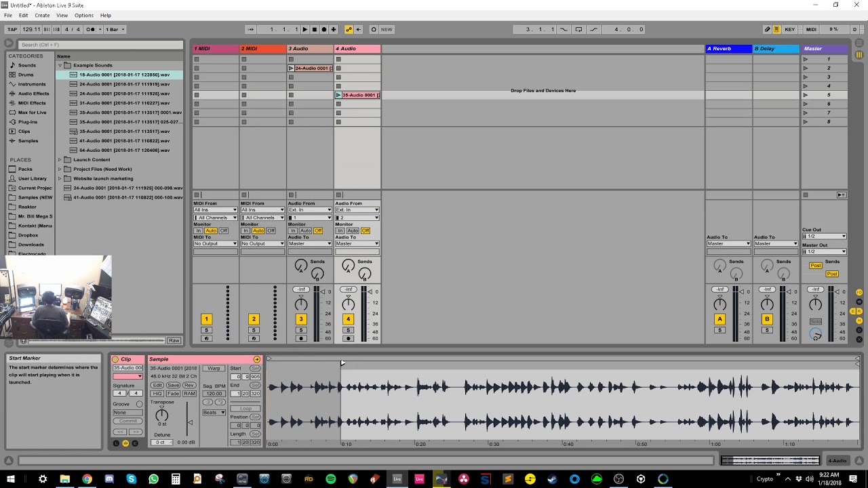
Task: Open quantization 1 Bar dropdown
Action: click(x=115, y=29)
